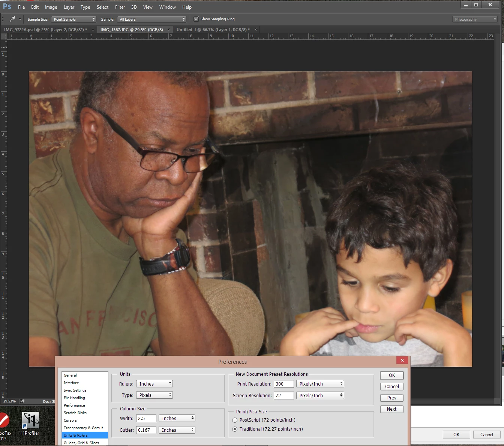Image resolution: width=504 pixels, height=446 pixels.
Task: Click OK in the background dialog
Action: (x=456, y=435)
